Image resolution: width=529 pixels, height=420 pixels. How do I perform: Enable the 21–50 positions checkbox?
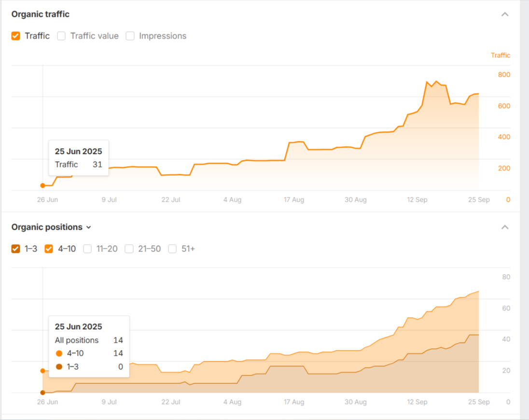point(129,249)
